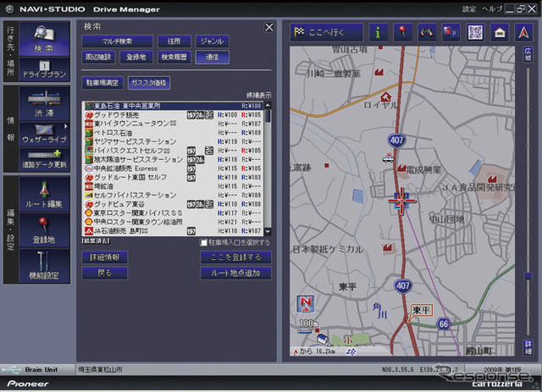
Task: Click the 100m scale indicator on map
Action: click(308, 324)
